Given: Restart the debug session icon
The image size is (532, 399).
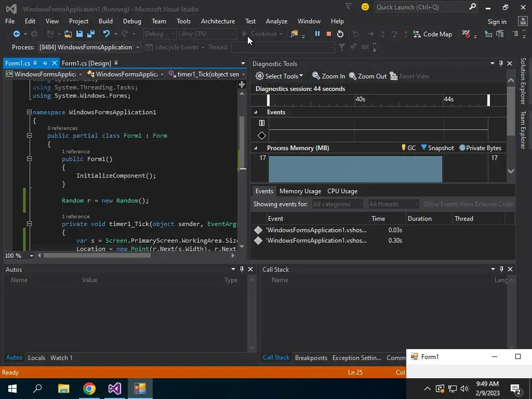Looking at the screenshot, I should (x=340, y=34).
